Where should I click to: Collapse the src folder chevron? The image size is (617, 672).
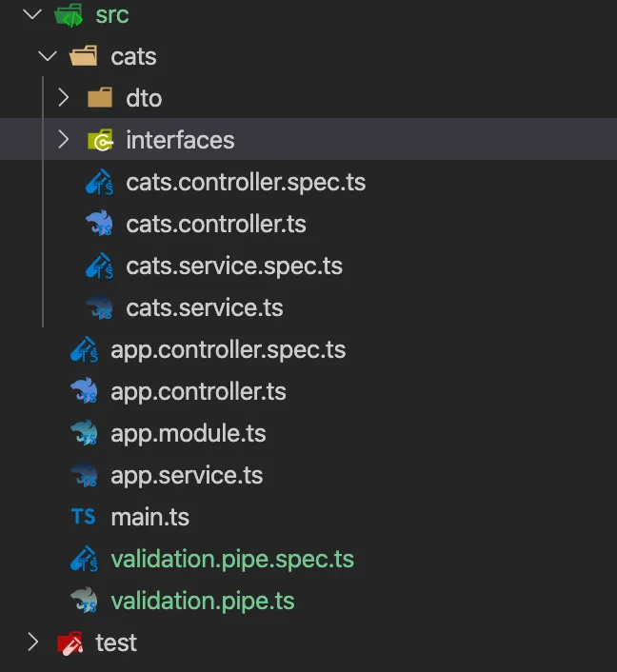pyautogui.click(x=32, y=14)
